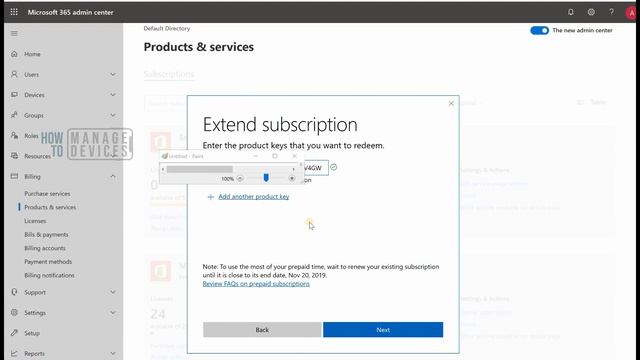The width and height of the screenshot is (640, 360).
Task: Click the product key input field
Action: tap(316, 168)
